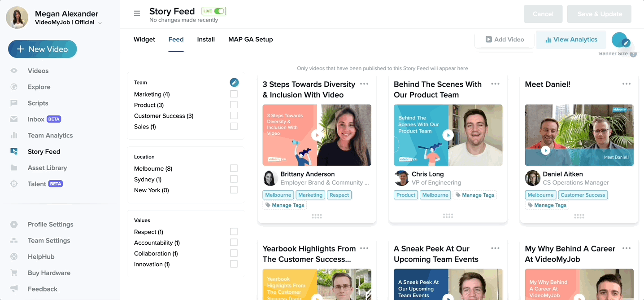Check the New York (0) filter
The image size is (644, 300).
click(234, 190)
